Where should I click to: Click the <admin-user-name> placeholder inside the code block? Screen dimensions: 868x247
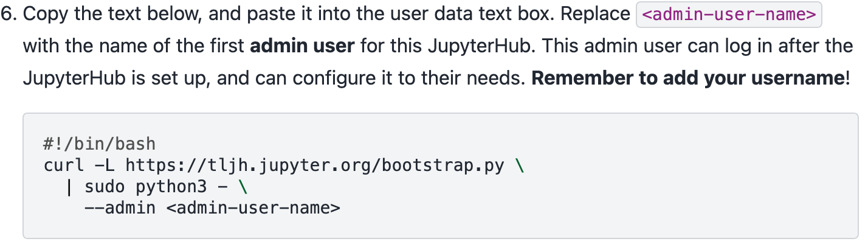tap(253, 208)
